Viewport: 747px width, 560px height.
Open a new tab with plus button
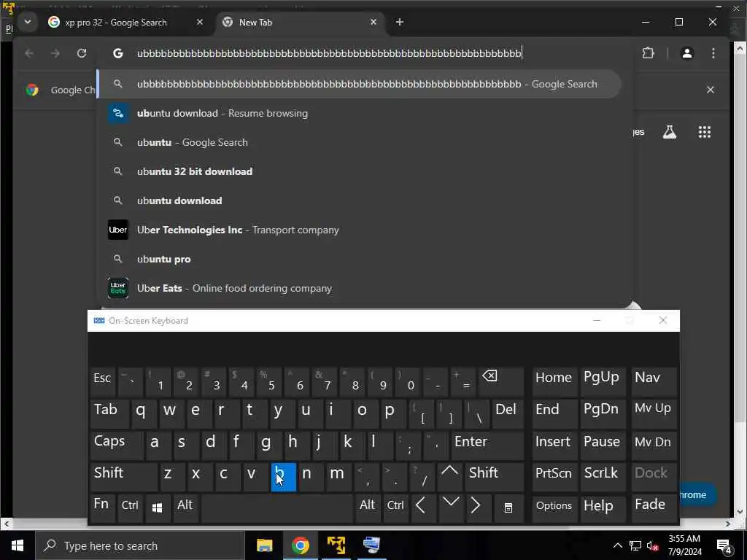400,22
